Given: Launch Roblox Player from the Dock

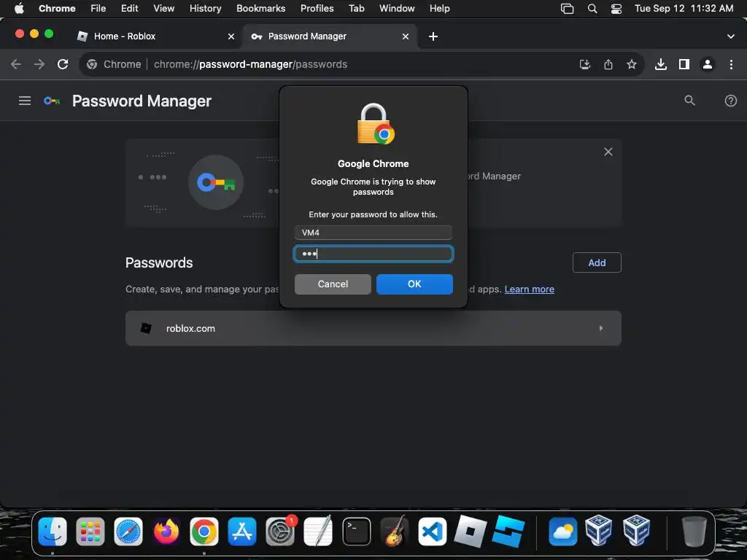Looking at the screenshot, I should coord(471,531).
